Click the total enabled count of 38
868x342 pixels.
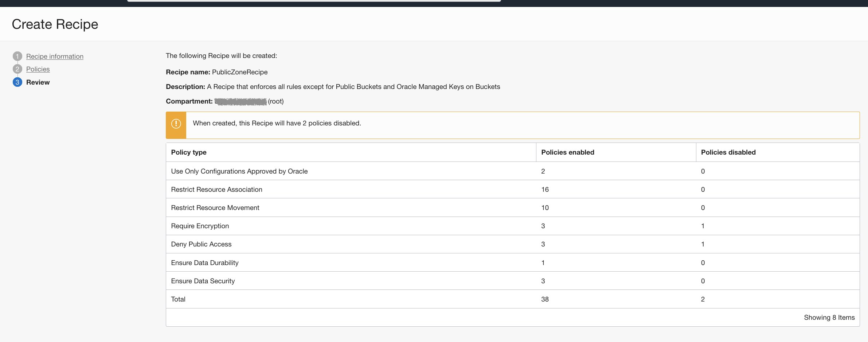[x=545, y=299]
